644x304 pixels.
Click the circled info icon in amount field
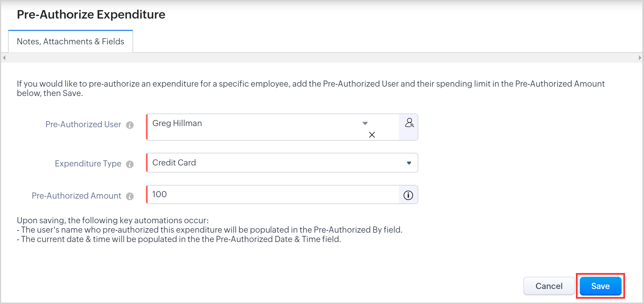point(408,195)
